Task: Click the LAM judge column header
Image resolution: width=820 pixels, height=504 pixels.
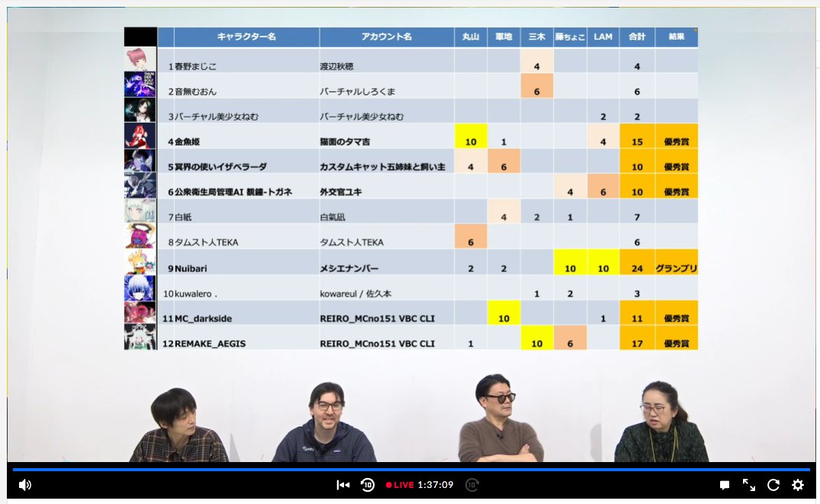Action: coord(603,37)
